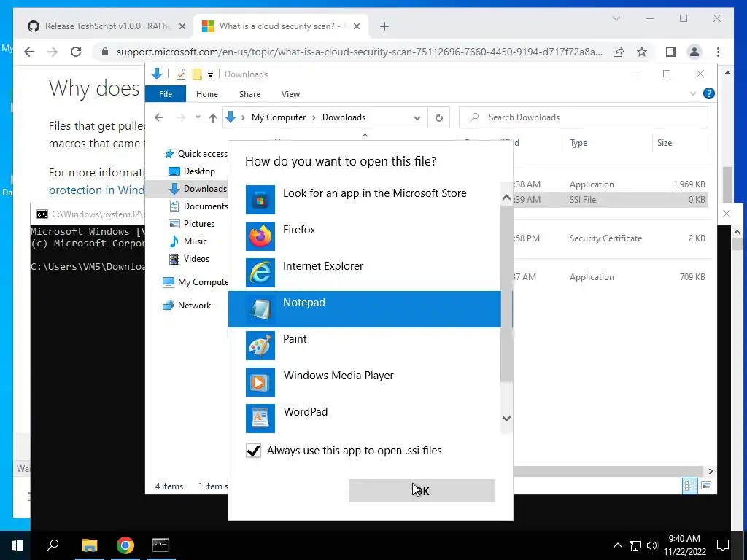Toggle Chrome side panel
The image size is (747, 560).
click(x=671, y=52)
